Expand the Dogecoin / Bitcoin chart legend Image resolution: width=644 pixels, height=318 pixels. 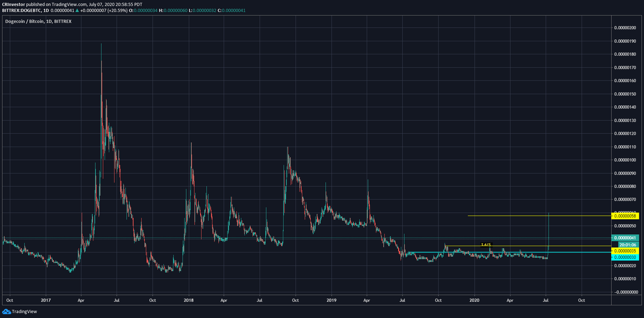[x=37, y=21]
